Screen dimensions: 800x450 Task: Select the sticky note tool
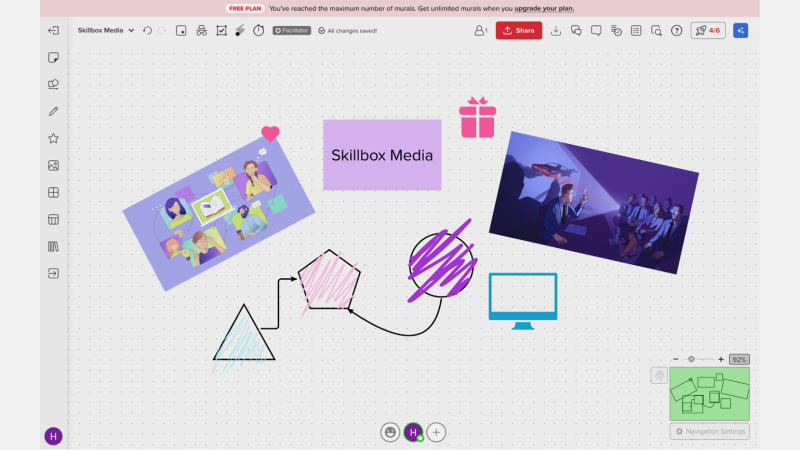[x=53, y=57]
